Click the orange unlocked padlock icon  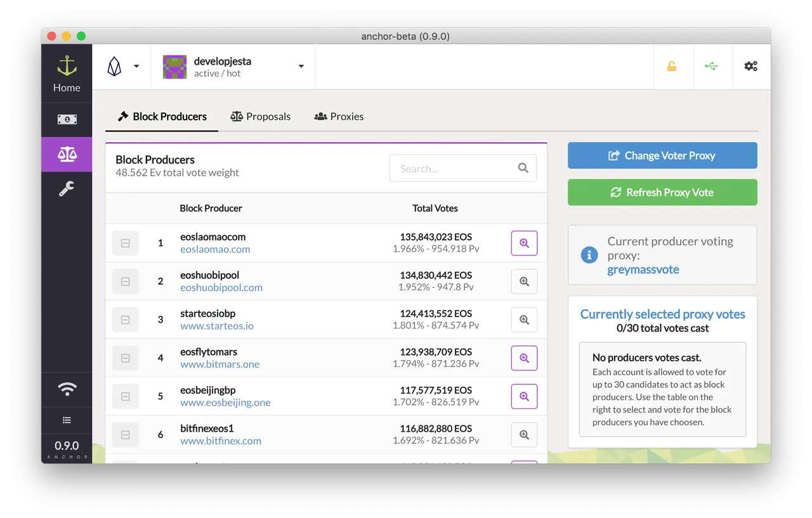(671, 66)
